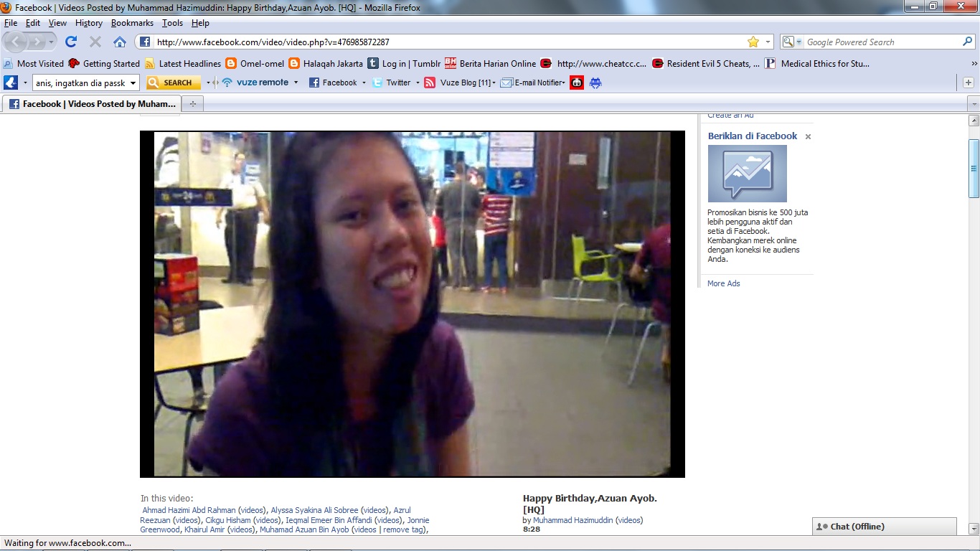Go to the Firefox Home page
Image resolution: width=980 pixels, height=551 pixels.
tap(120, 42)
